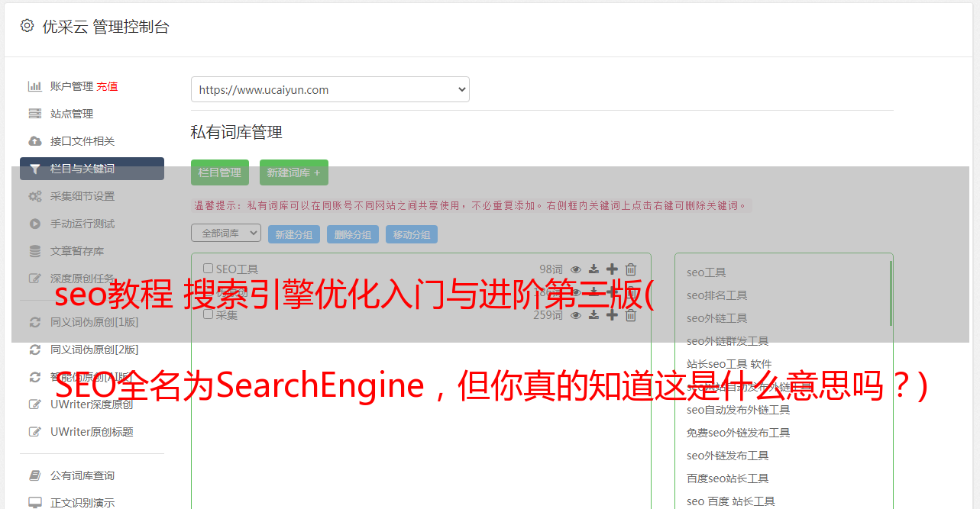Viewport: 980px width, 509px height.
Task: Click the 删除分组 button
Action: pyautogui.click(x=353, y=234)
